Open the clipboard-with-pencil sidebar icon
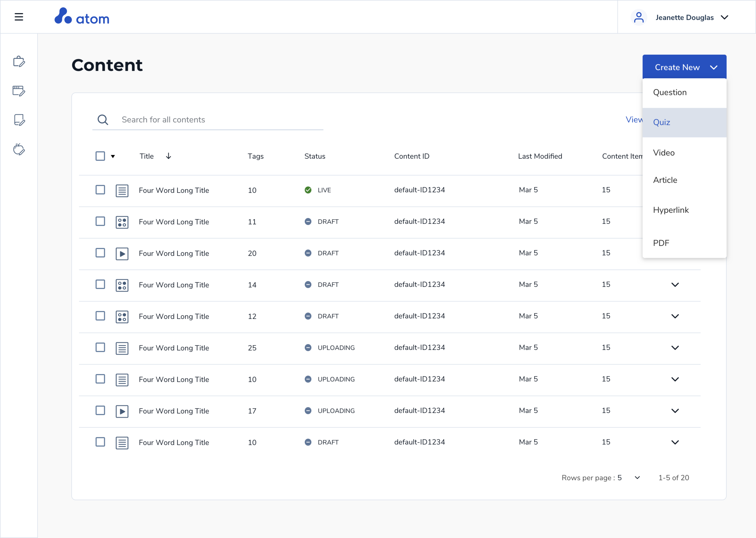 (x=19, y=62)
